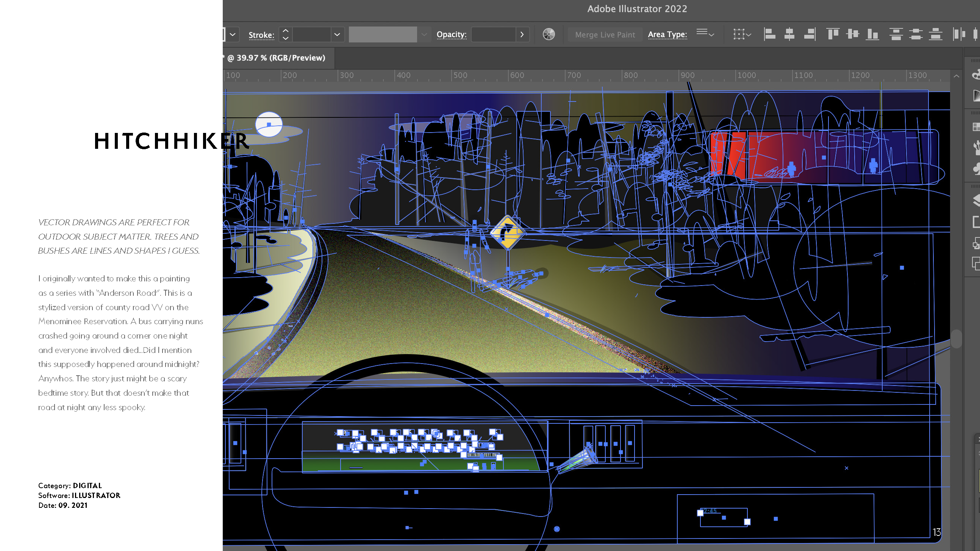Click Horizontal Distribute Left icon
The height and width of the screenshot is (551, 980).
[x=959, y=34]
